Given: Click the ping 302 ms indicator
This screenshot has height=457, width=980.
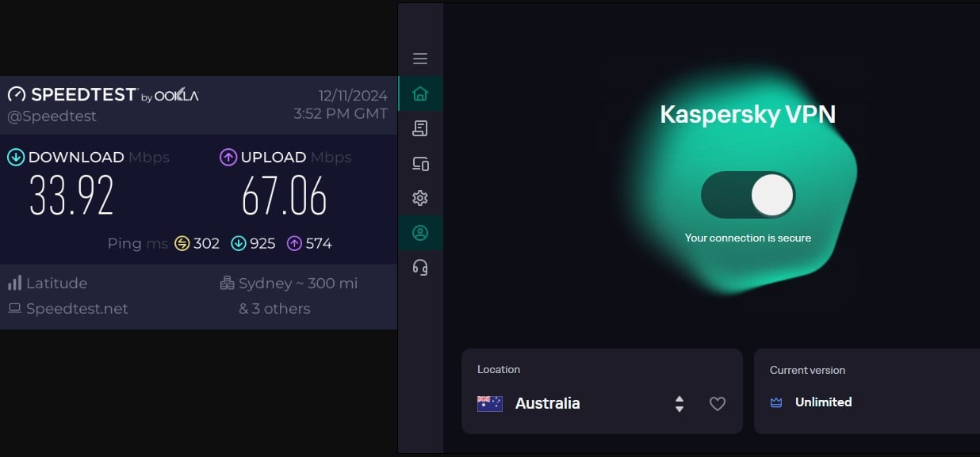Looking at the screenshot, I should (198, 243).
